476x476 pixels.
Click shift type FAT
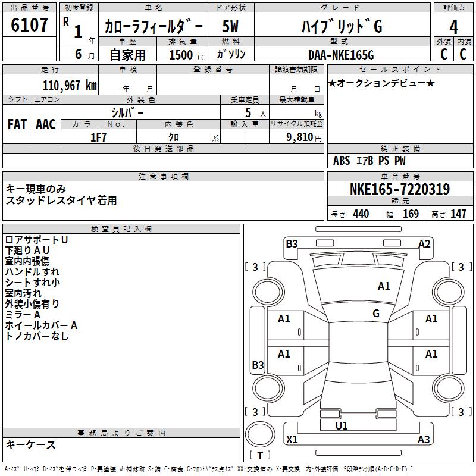click(17, 124)
